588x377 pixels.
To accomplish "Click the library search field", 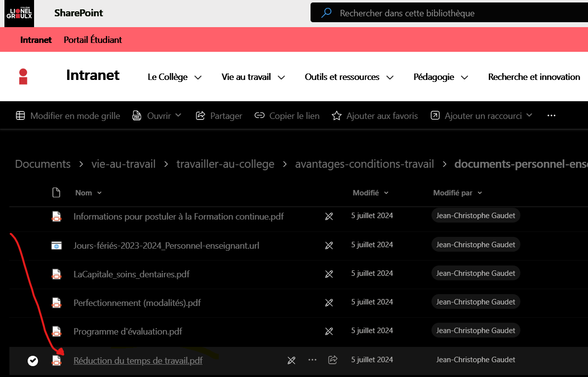I will 444,13.
